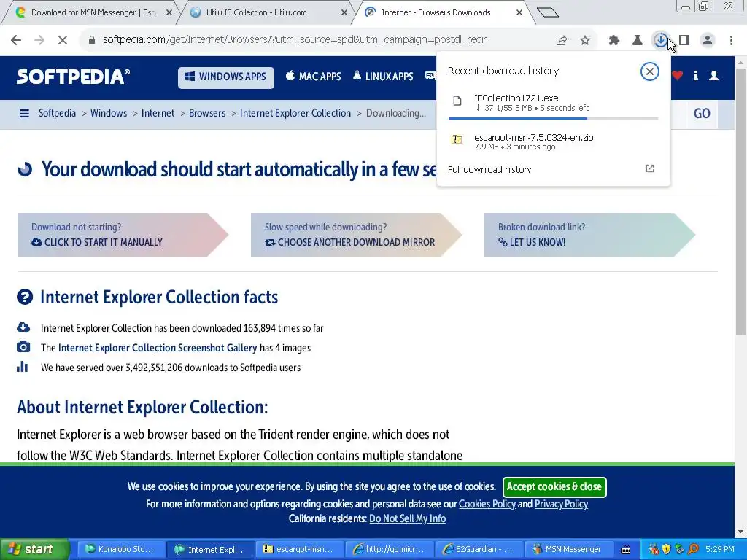Click the GO search button
747x560 pixels.
tap(702, 114)
